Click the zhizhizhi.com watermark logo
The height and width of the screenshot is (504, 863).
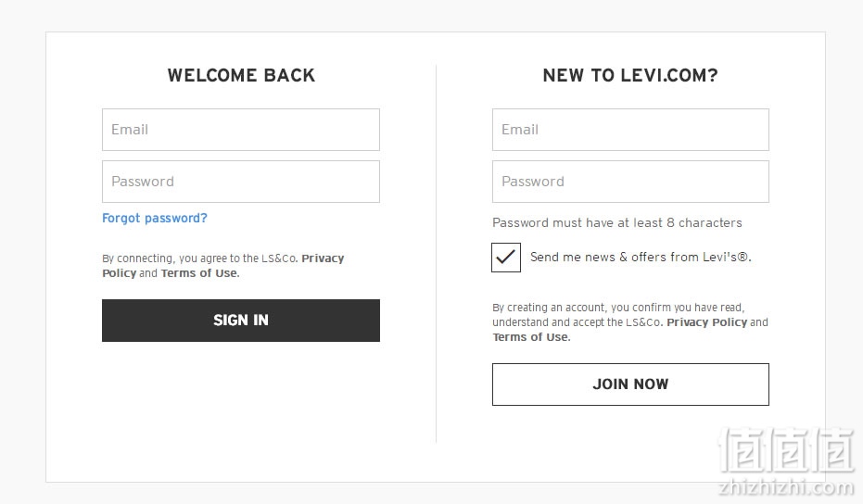[x=786, y=461]
